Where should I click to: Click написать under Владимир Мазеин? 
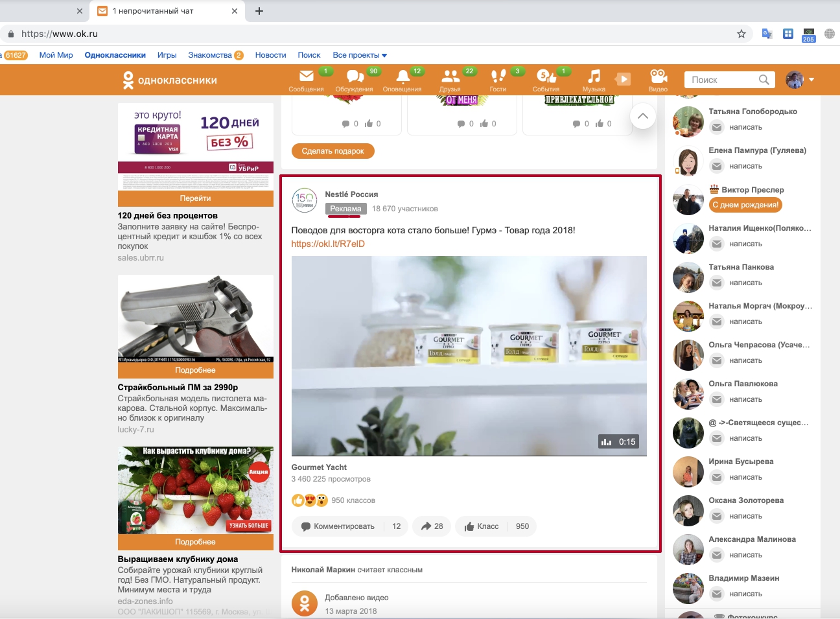click(x=745, y=594)
